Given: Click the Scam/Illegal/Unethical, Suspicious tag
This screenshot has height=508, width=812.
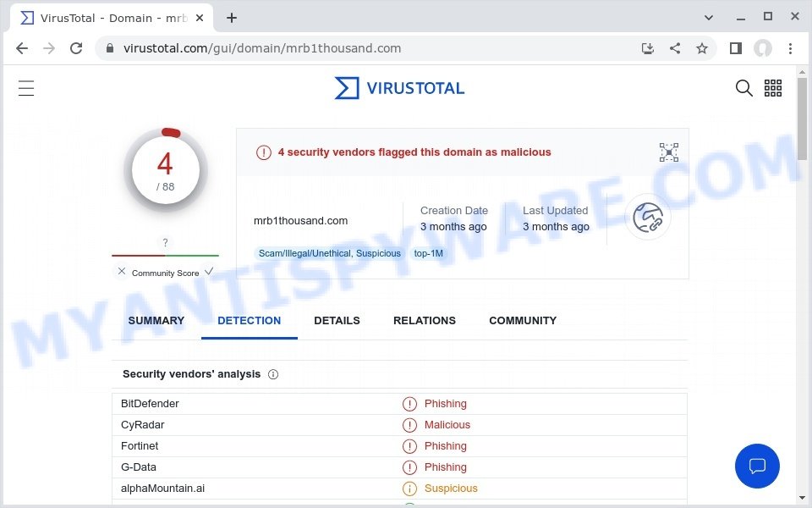Looking at the screenshot, I should coord(329,253).
